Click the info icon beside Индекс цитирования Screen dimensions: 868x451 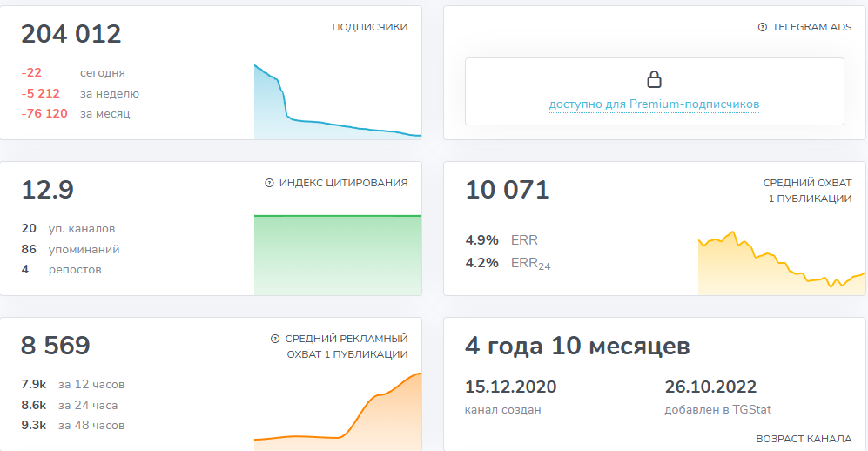pyautogui.click(x=269, y=183)
